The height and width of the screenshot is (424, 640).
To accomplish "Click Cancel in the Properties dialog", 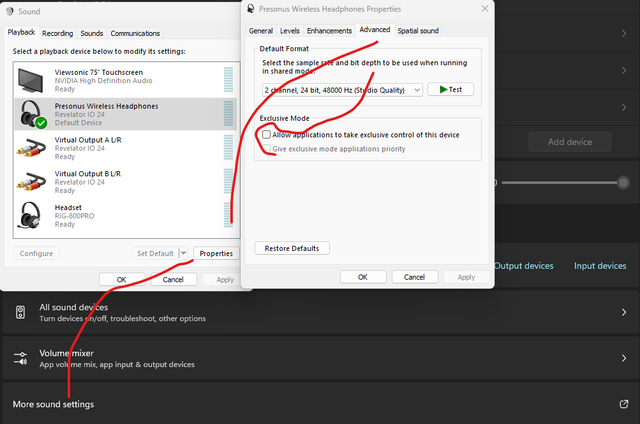I will (x=415, y=277).
